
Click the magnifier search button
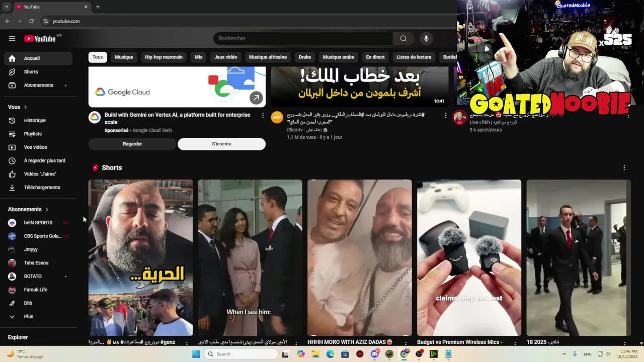pos(403,39)
